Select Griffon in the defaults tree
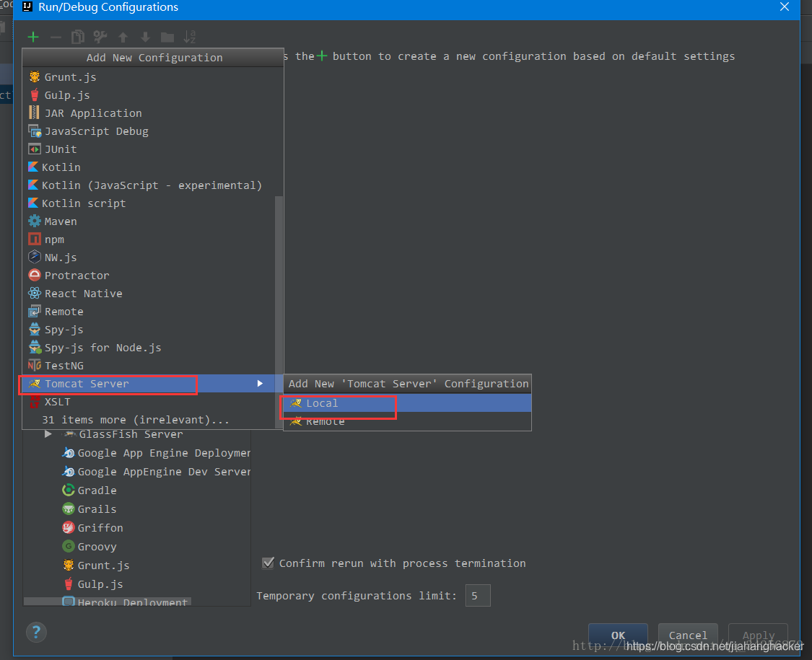Viewport: 812px width, 660px height. coord(92,528)
